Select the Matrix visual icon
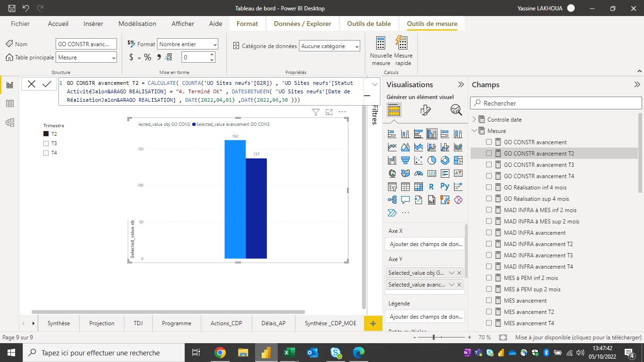 tap(419, 187)
